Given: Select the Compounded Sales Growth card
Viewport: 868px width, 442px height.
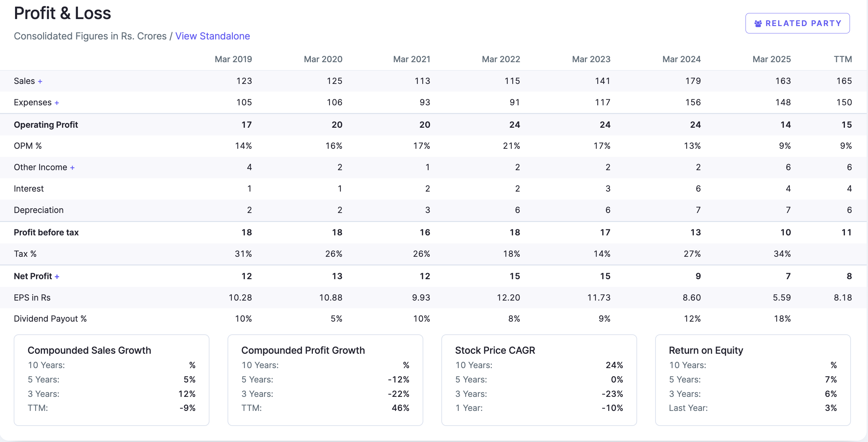Looking at the screenshot, I should [111, 380].
